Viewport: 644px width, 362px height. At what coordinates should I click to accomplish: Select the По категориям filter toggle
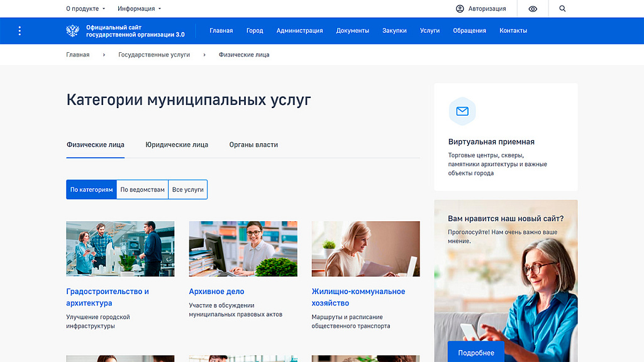tap(92, 189)
